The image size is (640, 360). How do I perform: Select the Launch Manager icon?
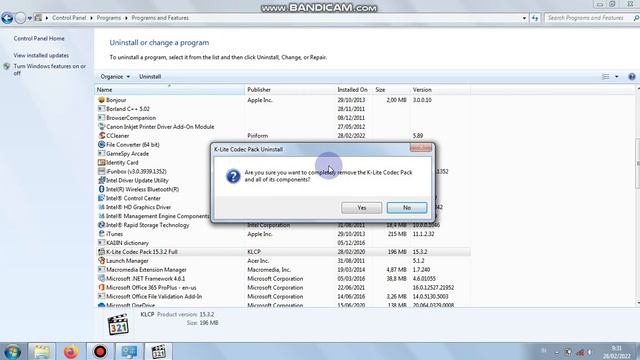(x=101, y=260)
